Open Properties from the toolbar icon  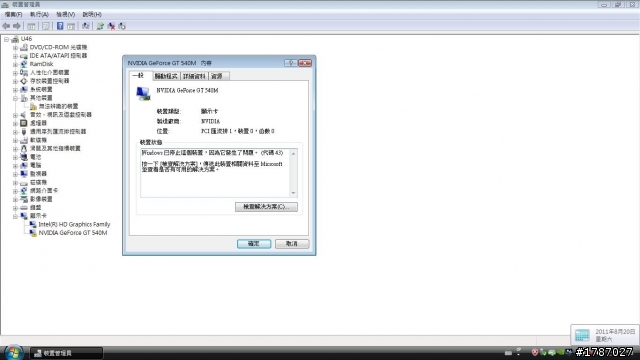[46, 26]
